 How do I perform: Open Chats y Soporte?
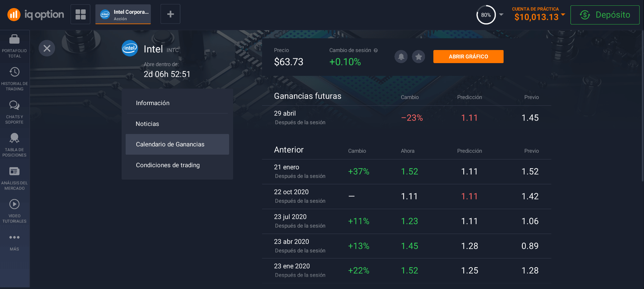pos(14,112)
